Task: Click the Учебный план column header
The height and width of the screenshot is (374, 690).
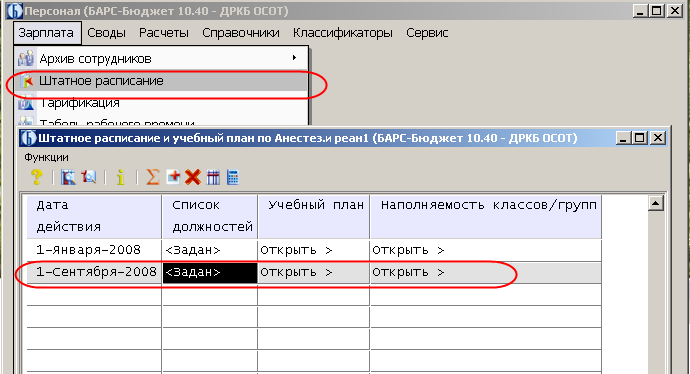Action: pyautogui.click(x=313, y=216)
